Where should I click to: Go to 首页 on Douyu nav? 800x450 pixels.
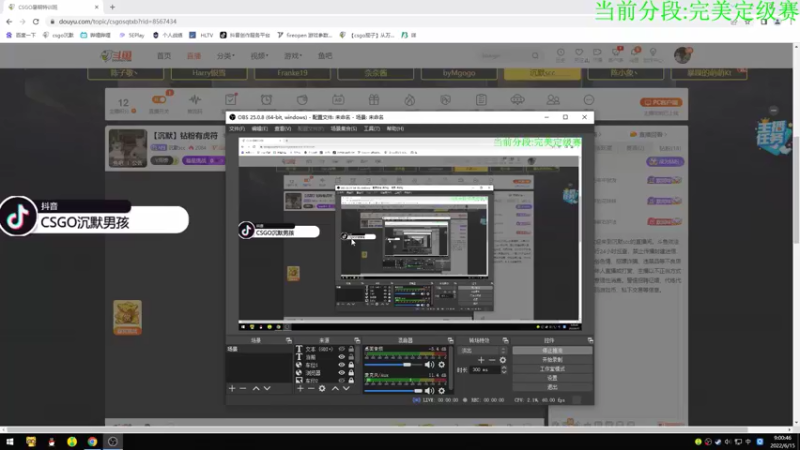(164, 56)
